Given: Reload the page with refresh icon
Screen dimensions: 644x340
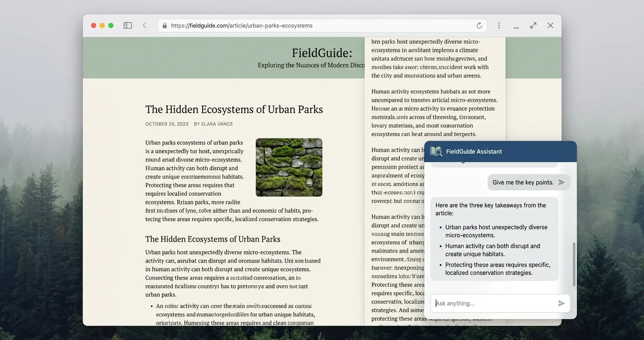Looking at the screenshot, I should [x=479, y=26].
